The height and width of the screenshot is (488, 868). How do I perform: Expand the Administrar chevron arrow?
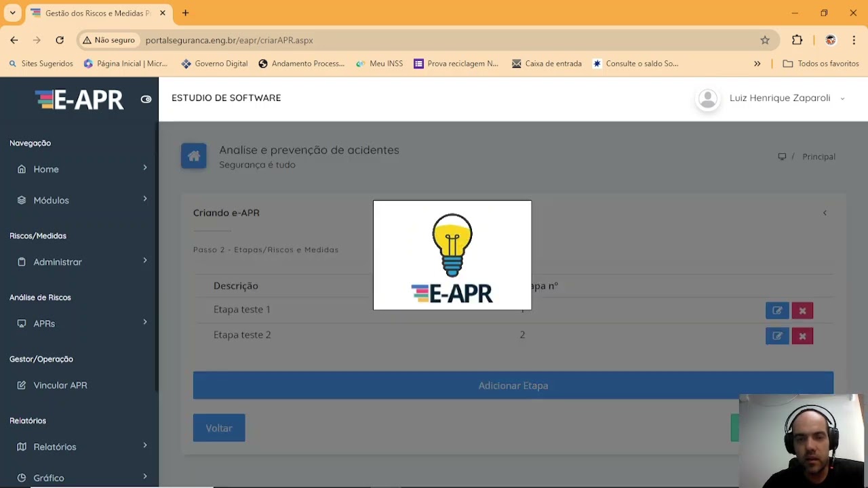tap(144, 261)
